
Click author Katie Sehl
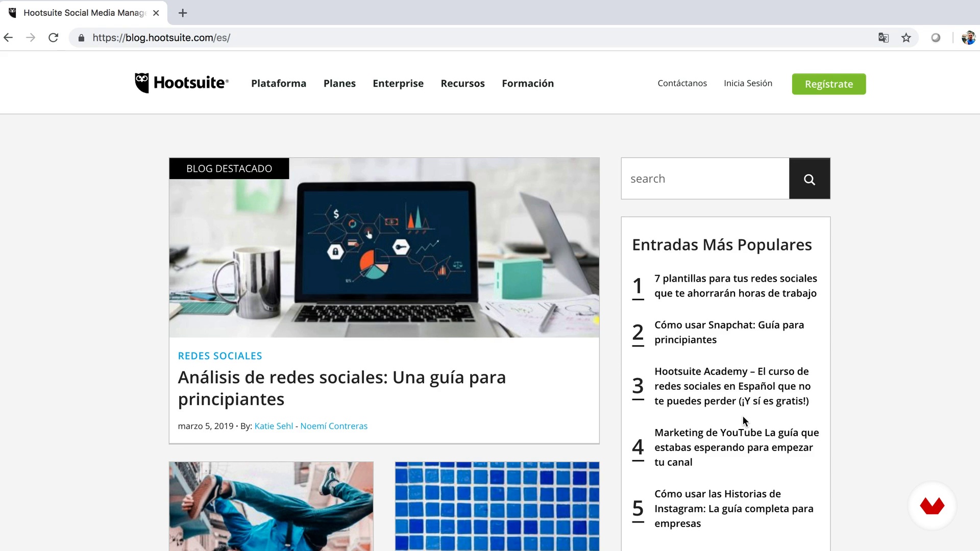274,426
